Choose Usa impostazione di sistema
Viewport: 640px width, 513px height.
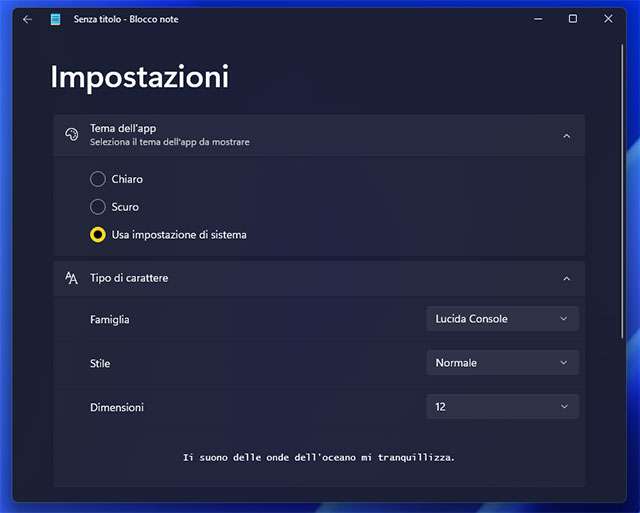[x=97, y=235]
